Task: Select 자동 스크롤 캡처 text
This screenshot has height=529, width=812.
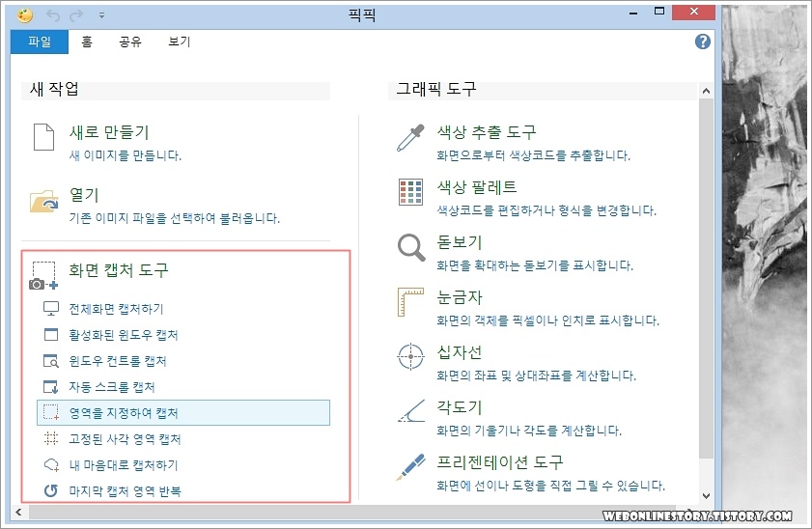Action: (112, 387)
